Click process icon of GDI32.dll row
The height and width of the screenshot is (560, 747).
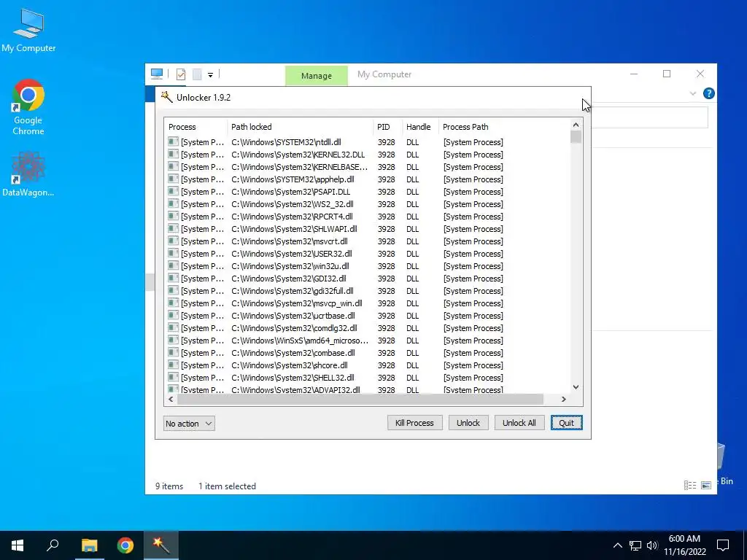tap(173, 278)
